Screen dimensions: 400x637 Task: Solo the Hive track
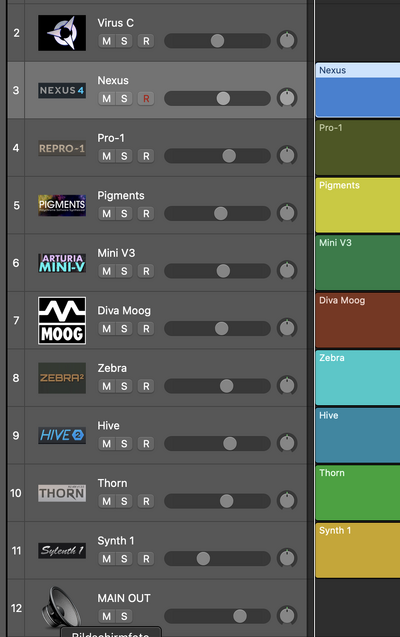124,444
